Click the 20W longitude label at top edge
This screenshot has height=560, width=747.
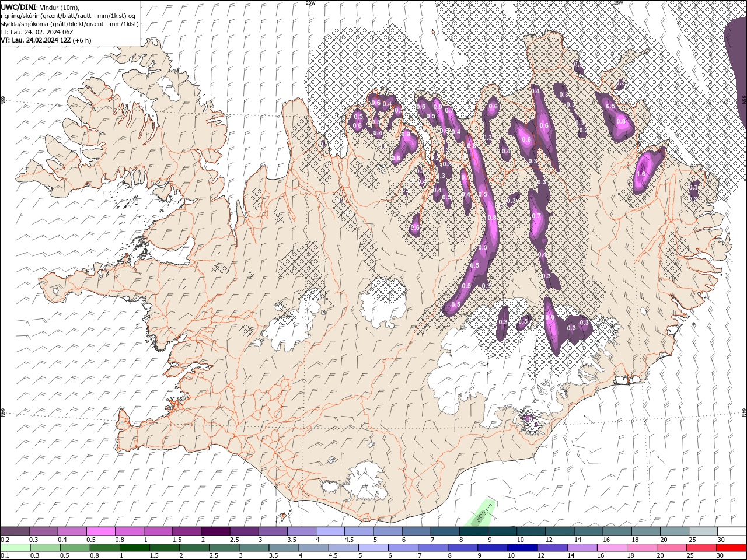[310, 3]
